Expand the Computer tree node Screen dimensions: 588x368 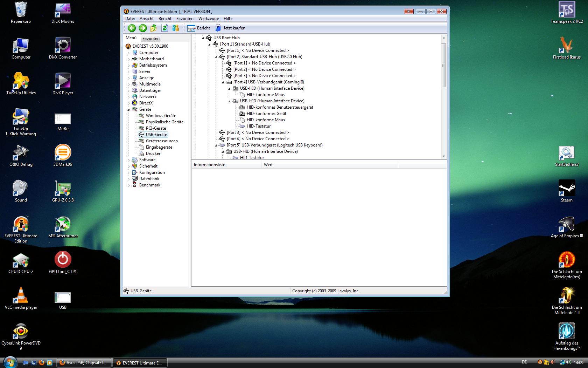click(128, 53)
